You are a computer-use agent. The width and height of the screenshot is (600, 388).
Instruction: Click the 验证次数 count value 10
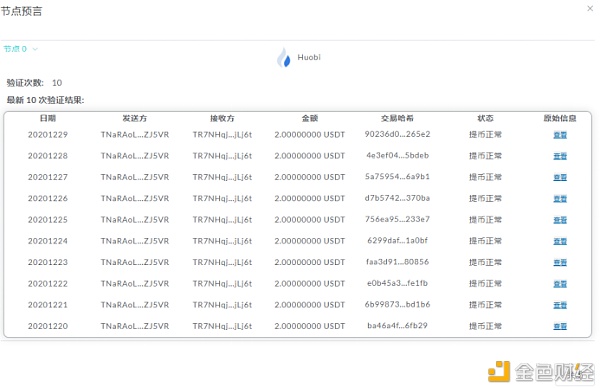click(57, 83)
